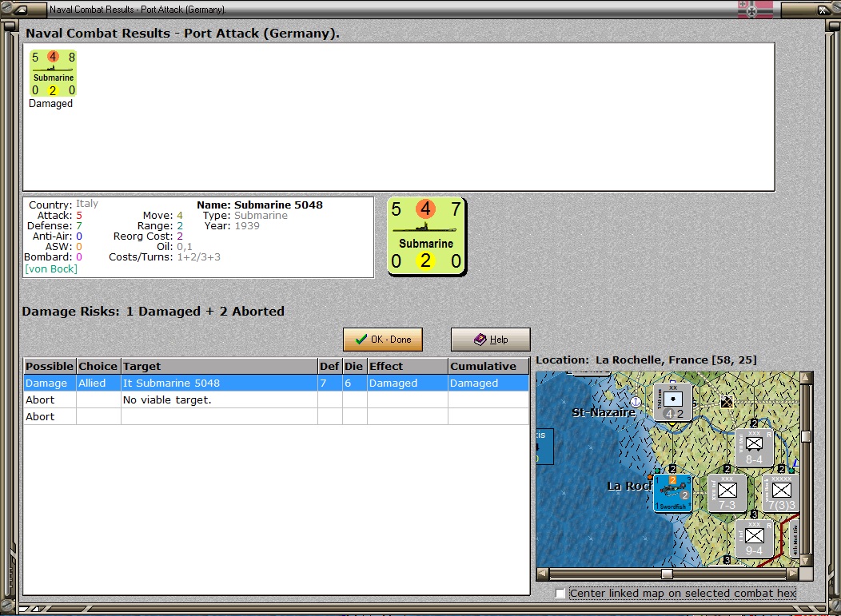Click the Damaged value in Cumulative column
The height and width of the screenshot is (616, 841).
(488, 383)
